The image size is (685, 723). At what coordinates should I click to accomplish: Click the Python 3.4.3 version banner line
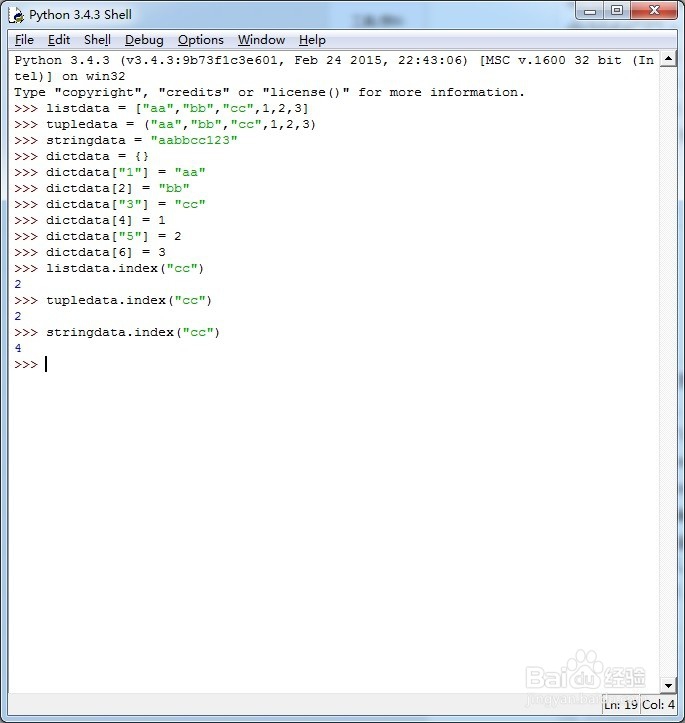(x=334, y=68)
